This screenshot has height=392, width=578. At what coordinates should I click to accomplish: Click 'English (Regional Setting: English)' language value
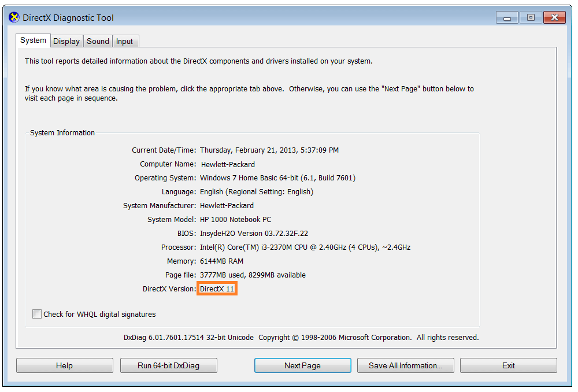(257, 192)
